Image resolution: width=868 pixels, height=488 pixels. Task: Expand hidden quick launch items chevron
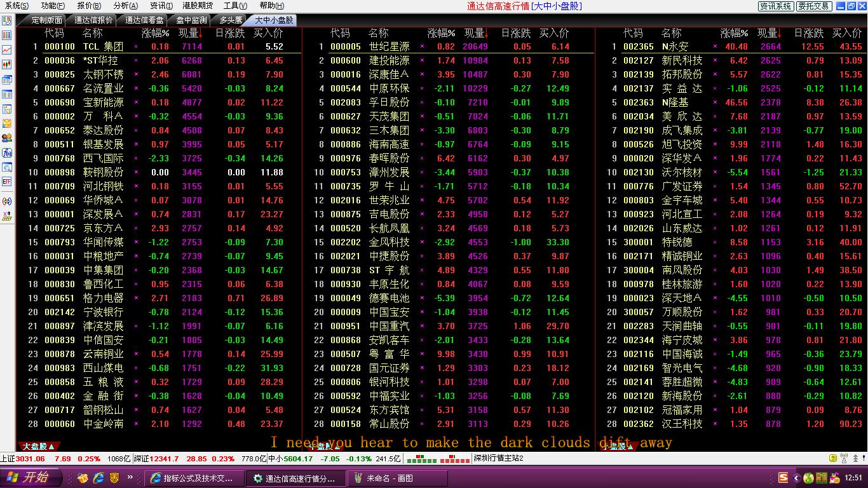[x=130, y=477]
